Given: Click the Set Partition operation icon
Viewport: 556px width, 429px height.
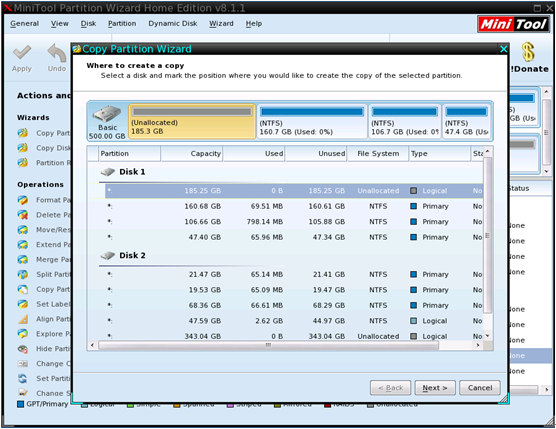Looking at the screenshot, I should [23, 379].
